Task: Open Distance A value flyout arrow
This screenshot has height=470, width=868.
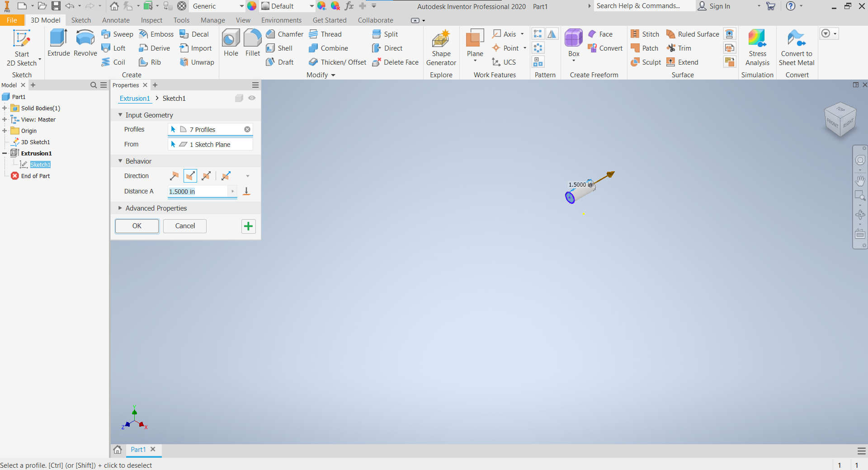Action: (233, 191)
